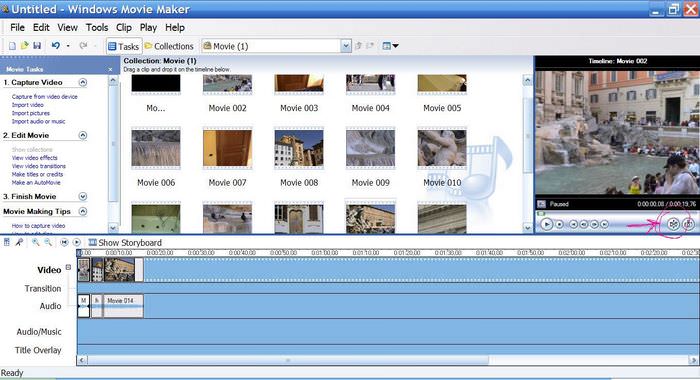Click the monitor Forward button
This screenshot has width=700, height=380.
point(604,224)
